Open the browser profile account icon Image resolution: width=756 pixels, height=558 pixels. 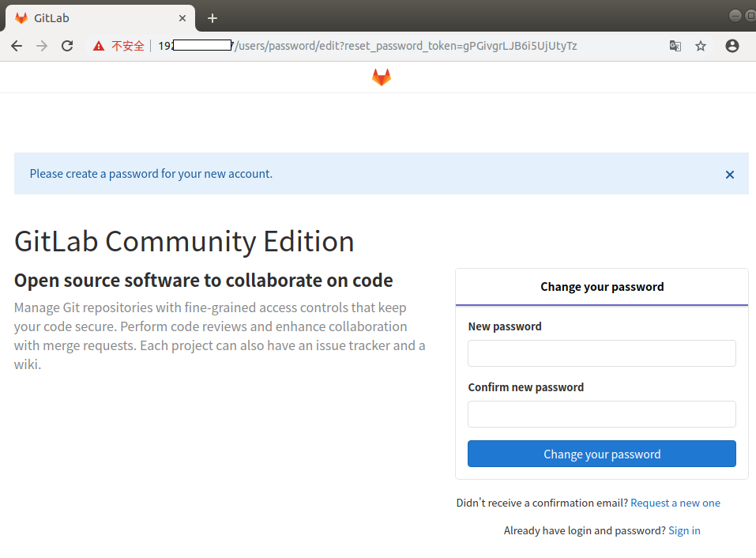coord(732,46)
